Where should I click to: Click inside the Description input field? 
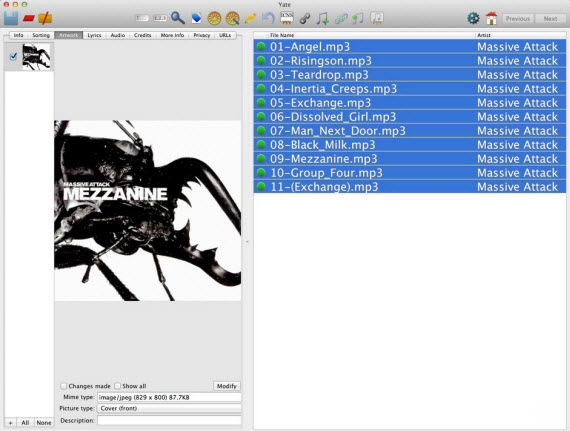point(169,420)
